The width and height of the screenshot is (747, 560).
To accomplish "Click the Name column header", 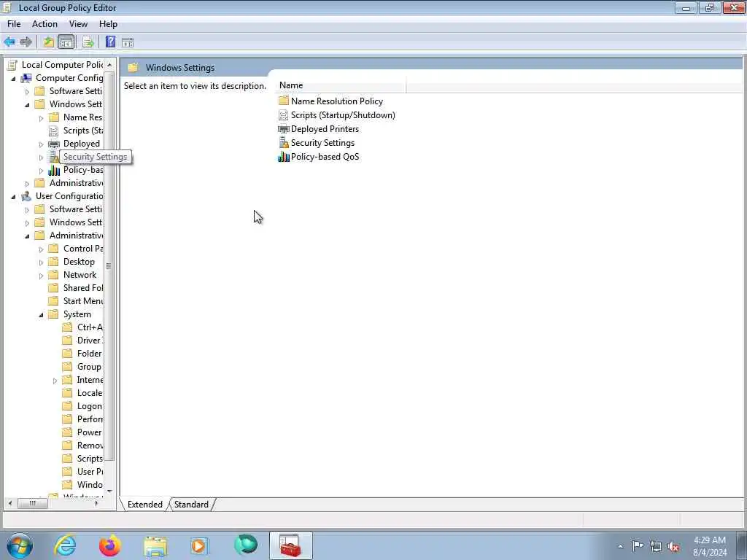I will coord(341,85).
